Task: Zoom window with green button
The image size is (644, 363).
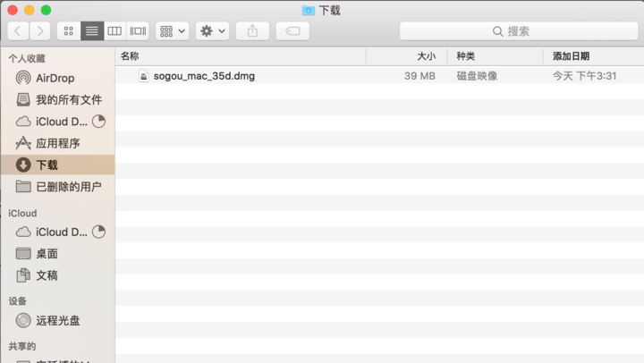Action: click(46, 10)
